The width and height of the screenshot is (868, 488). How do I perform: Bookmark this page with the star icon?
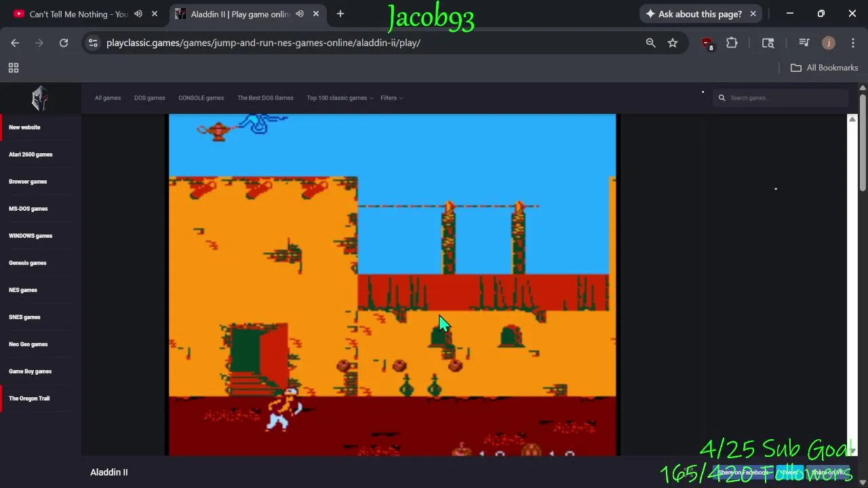(x=673, y=43)
